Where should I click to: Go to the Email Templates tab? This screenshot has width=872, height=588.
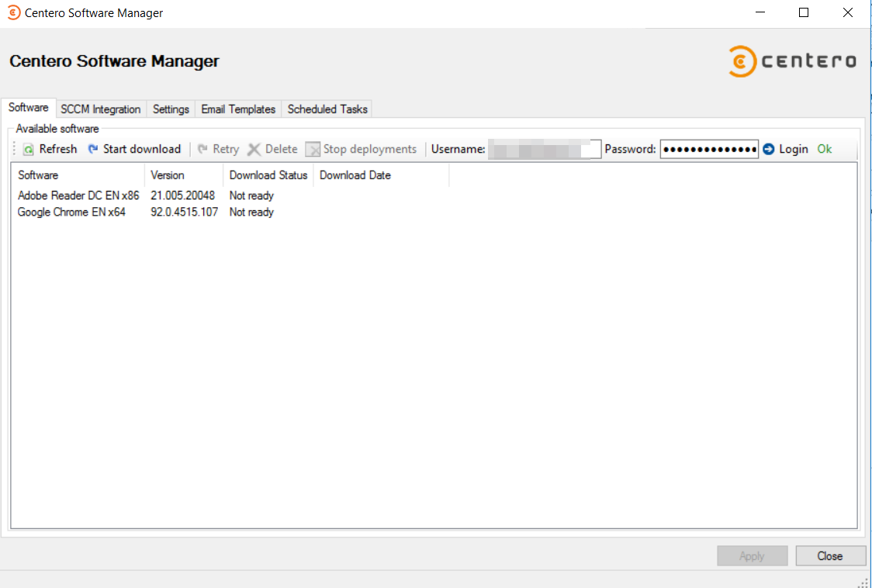coord(238,109)
